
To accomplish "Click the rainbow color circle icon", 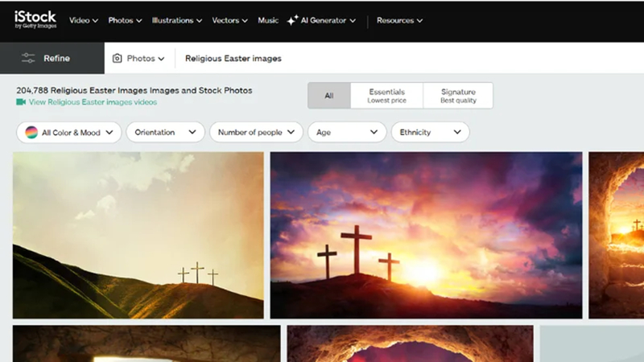I will [x=31, y=132].
